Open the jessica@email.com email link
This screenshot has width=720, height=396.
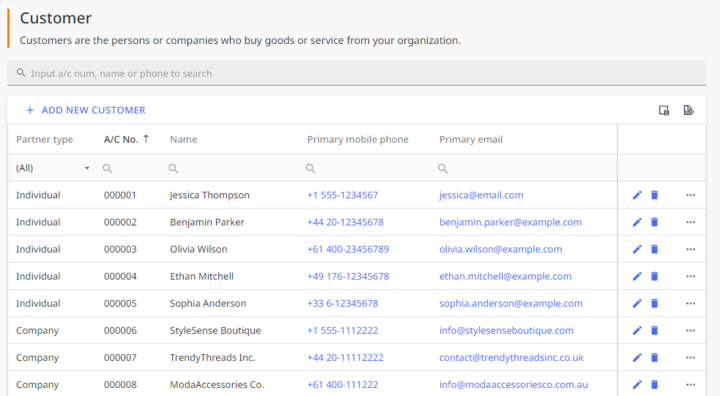481,195
